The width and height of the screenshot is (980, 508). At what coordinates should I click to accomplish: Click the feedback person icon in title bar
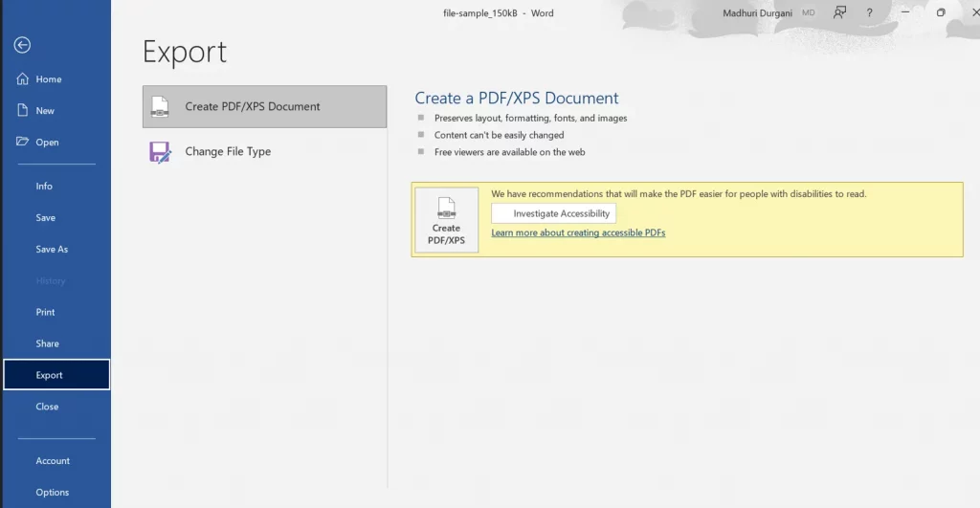(x=839, y=12)
